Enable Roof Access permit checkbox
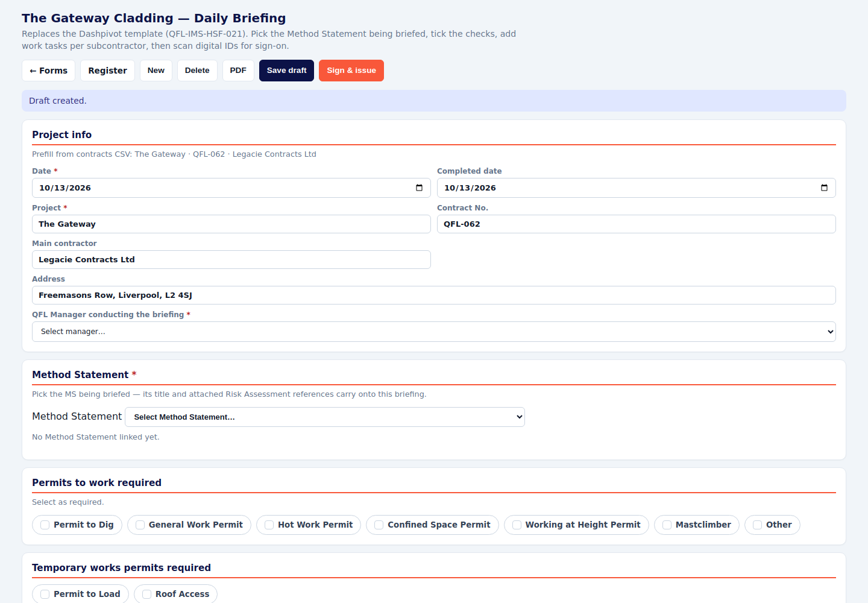The width and height of the screenshot is (868, 603). [x=147, y=594]
